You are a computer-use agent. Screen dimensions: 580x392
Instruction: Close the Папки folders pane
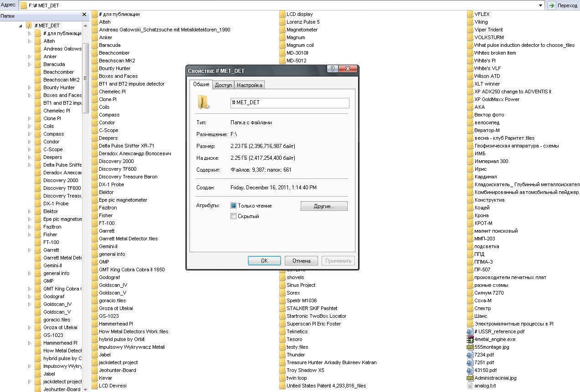(84, 15)
